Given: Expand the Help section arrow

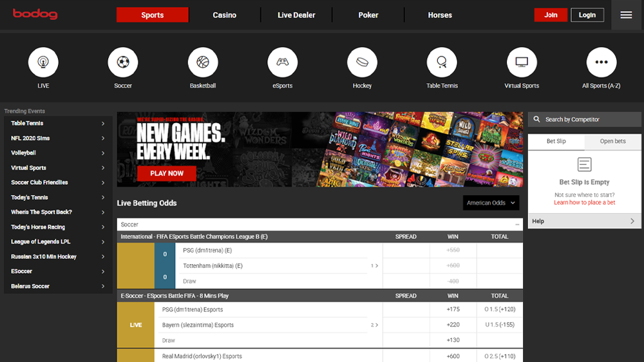Looking at the screenshot, I should 632,221.
